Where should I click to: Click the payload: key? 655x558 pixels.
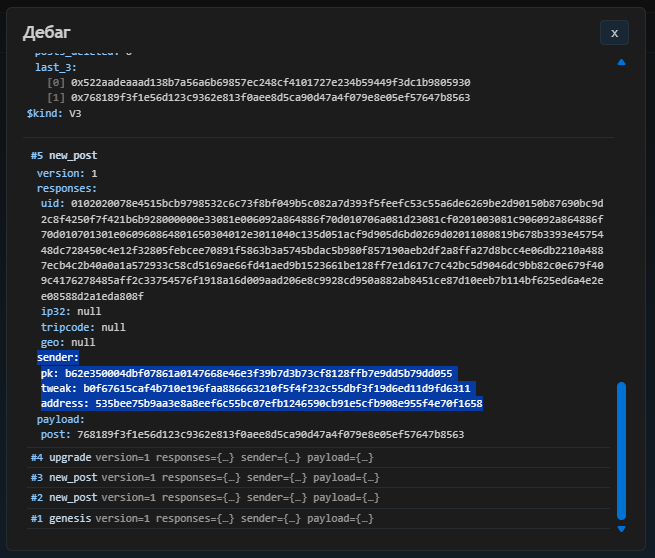pos(61,419)
